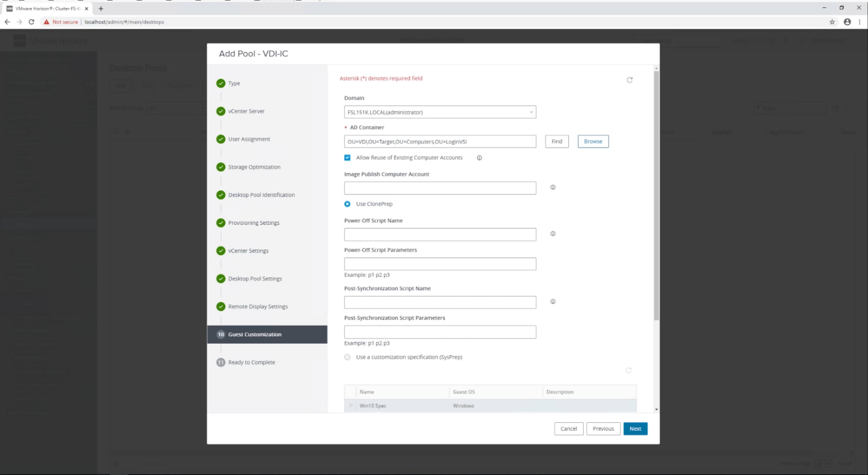The image size is (868, 475).
Task: Click Power-Off Script Name field
Action: tap(440, 235)
